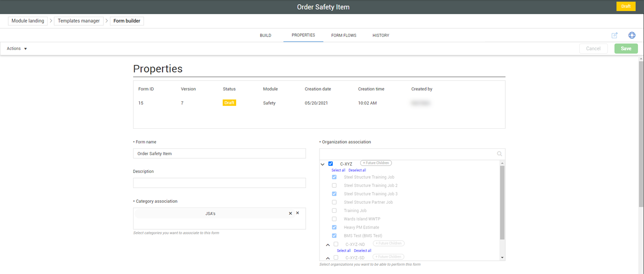
Task: Click the scroll-up arrow in organization list
Action: point(502,163)
